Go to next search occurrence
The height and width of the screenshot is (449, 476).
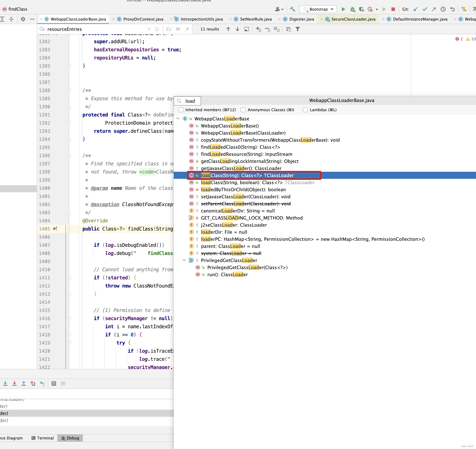point(237,29)
